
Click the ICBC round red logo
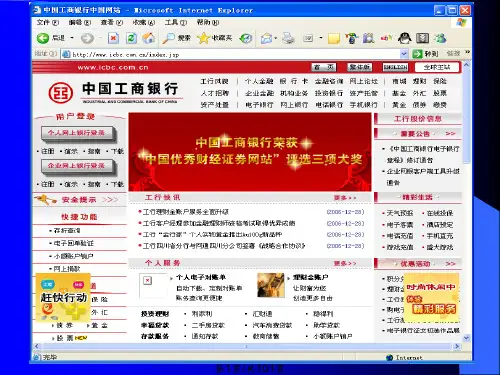61,92
